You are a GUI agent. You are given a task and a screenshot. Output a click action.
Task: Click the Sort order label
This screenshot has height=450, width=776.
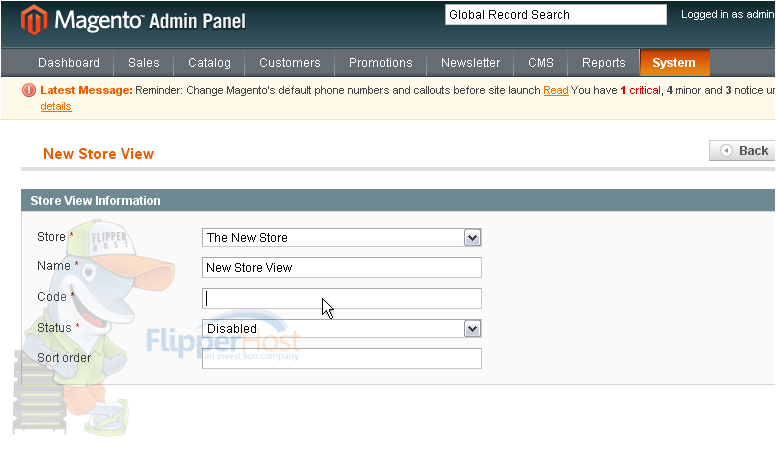click(64, 358)
